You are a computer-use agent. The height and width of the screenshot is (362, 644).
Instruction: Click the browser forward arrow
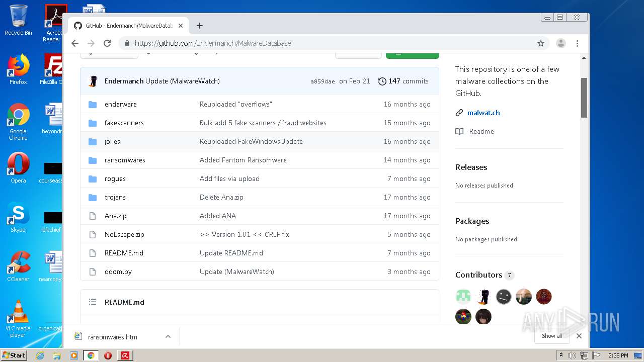click(x=91, y=43)
